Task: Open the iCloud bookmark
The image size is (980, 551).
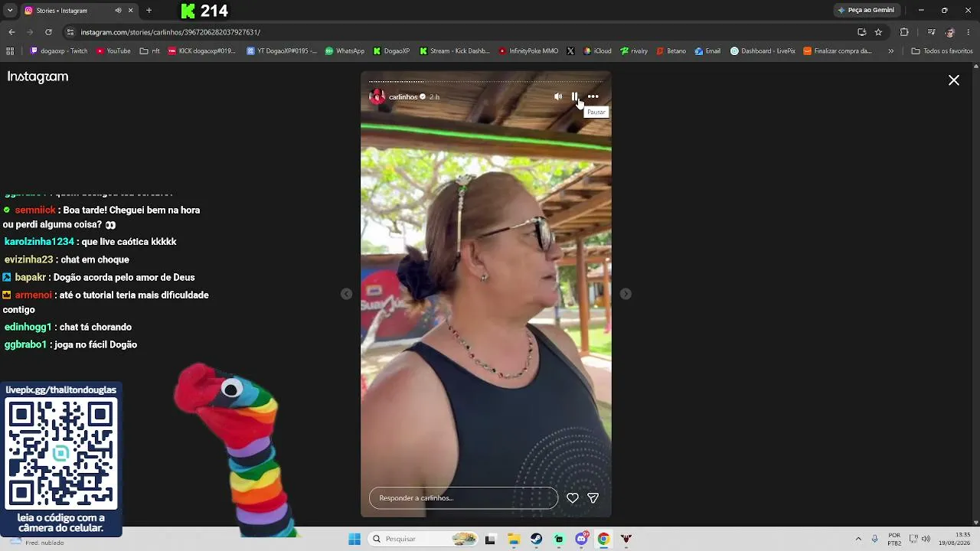Action: [597, 51]
